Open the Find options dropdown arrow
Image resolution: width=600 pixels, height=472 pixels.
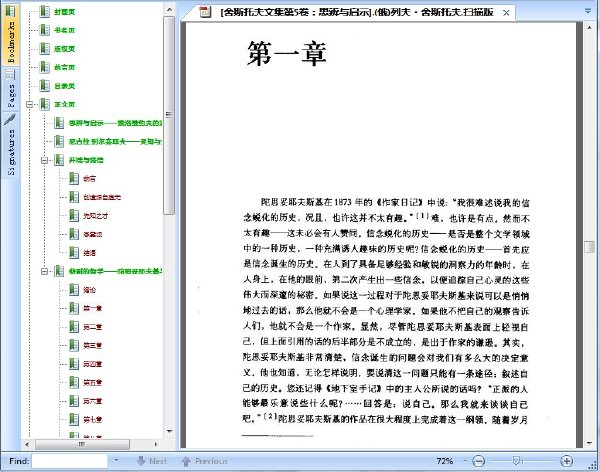click(116, 461)
